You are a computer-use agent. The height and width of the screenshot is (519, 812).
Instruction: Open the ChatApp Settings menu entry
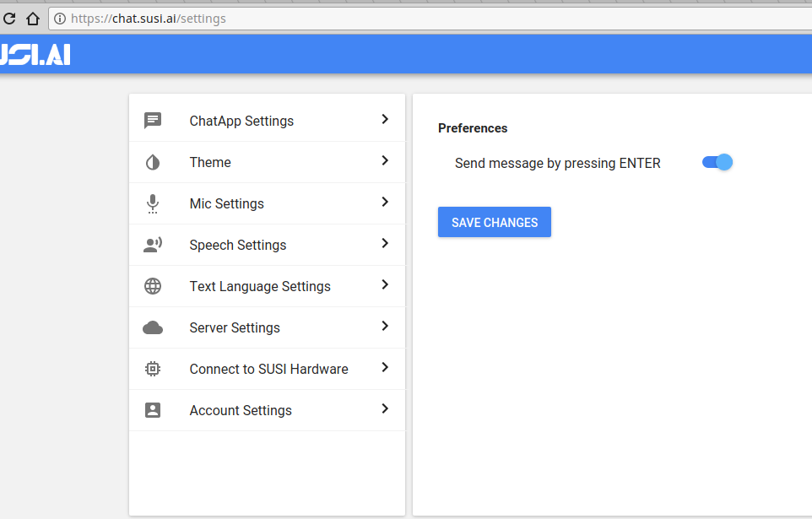[241, 120]
